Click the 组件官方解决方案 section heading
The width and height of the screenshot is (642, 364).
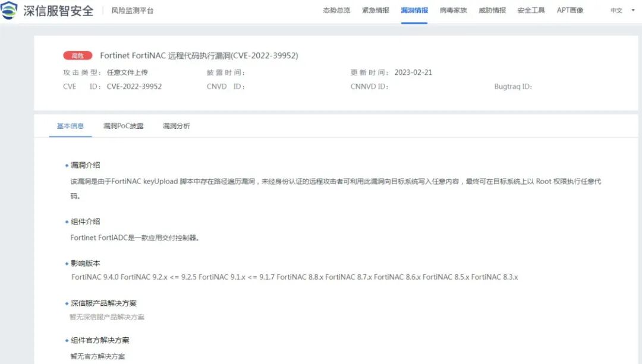pos(100,340)
